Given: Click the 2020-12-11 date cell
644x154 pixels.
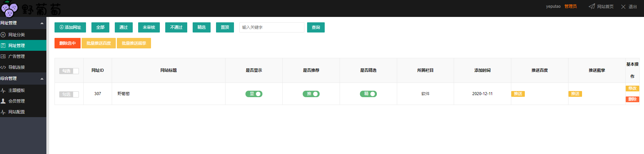Looking at the screenshot, I should pos(482,94).
